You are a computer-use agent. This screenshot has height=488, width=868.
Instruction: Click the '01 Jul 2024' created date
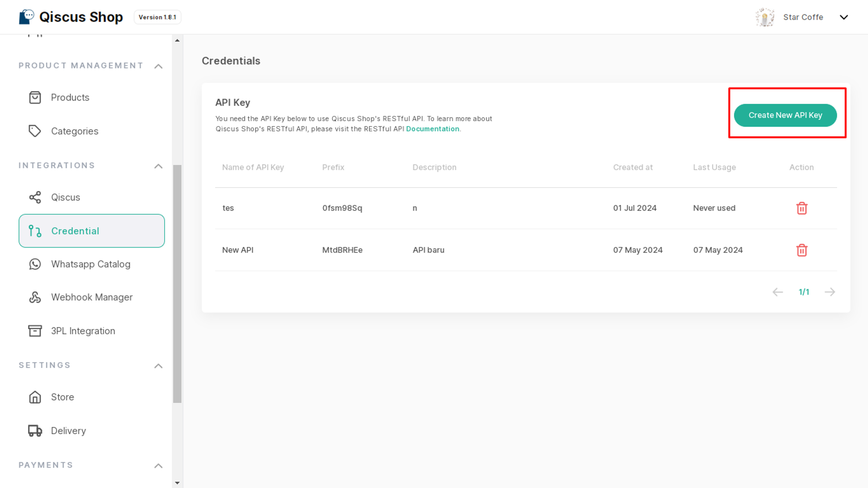635,208
